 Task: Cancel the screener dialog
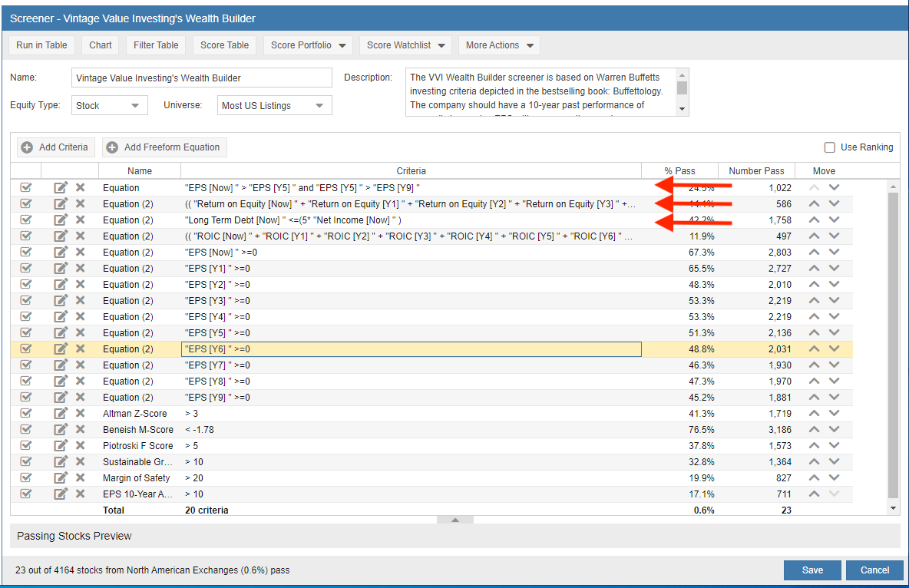tap(874, 570)
